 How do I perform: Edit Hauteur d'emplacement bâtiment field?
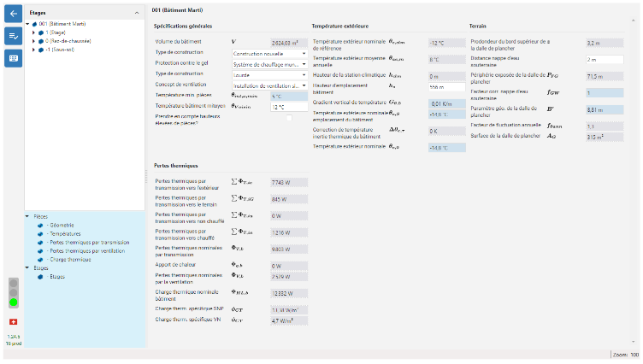(x=446, y=87)
